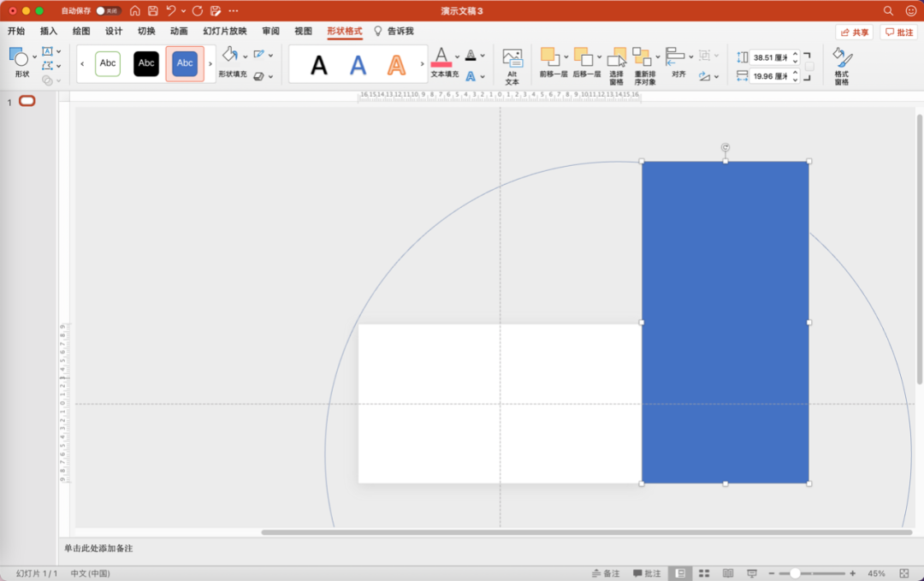This screenshot has width=924, height=581.
Task: Open the 幻灯片放映 tab
Action: (225, 31)
